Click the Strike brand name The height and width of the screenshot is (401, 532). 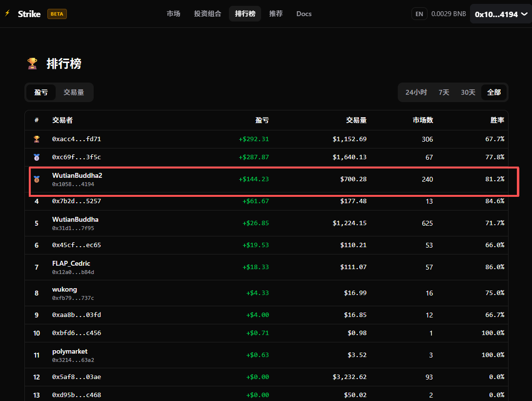(x=29, y=14)
